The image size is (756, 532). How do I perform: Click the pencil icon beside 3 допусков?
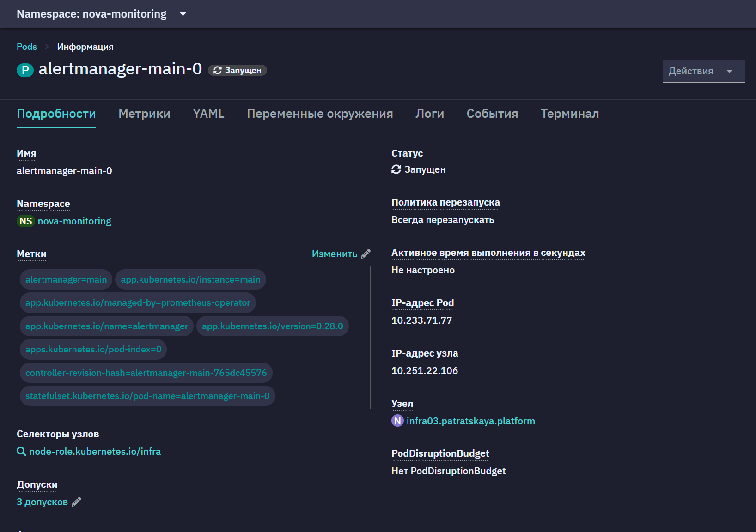pos(77,502)
